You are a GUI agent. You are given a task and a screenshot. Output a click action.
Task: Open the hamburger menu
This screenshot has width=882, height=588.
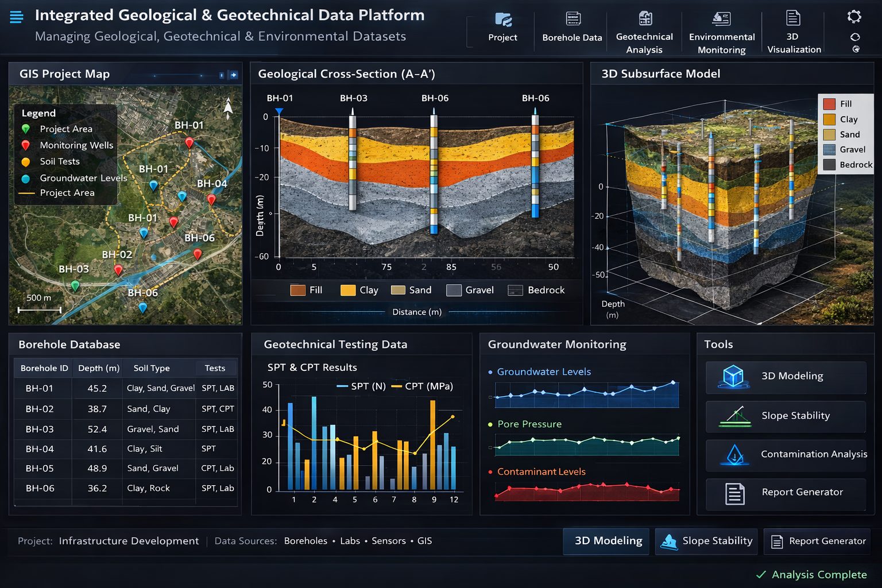(16, 17)
